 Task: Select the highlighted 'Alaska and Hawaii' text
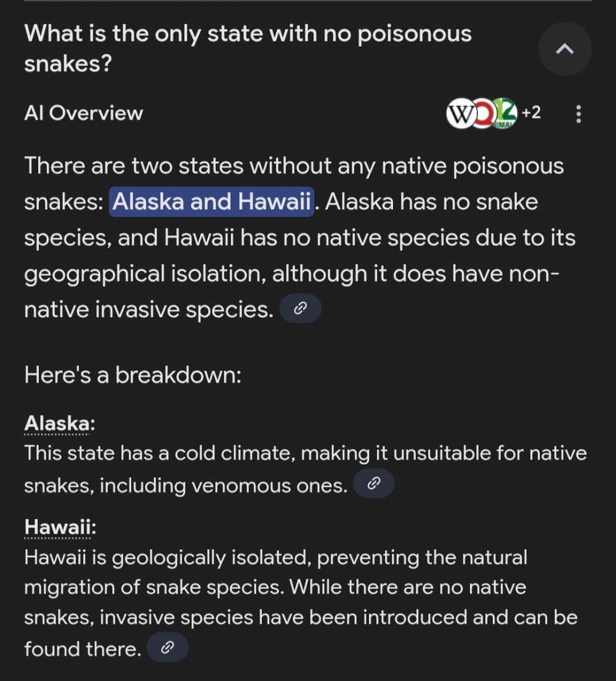211,201
